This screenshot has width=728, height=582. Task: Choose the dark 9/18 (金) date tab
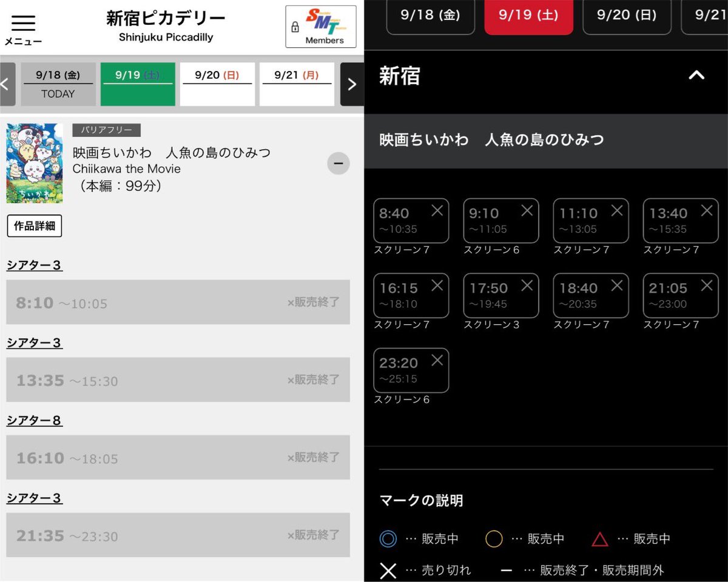coord(430,17)
